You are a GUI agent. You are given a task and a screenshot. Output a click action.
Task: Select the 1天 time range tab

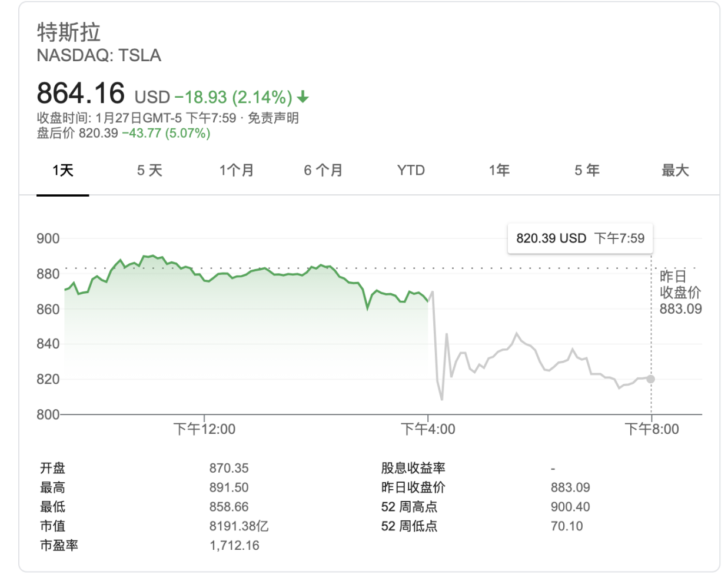tap(63, 171)
